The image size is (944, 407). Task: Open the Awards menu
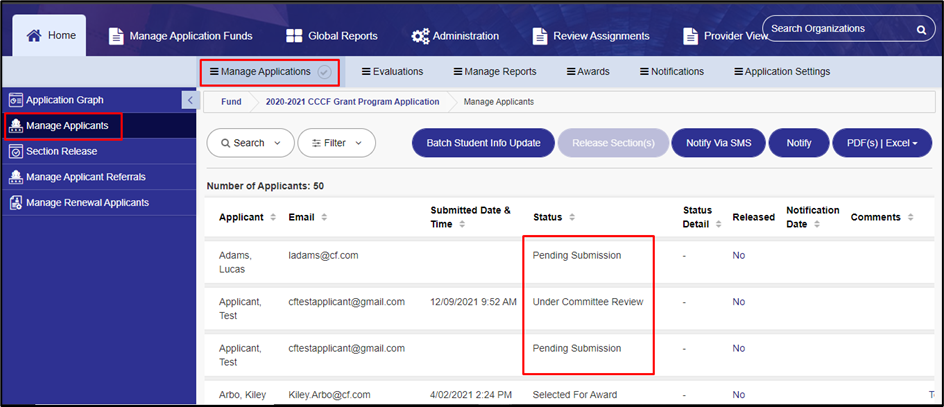(x=588, y=72)
